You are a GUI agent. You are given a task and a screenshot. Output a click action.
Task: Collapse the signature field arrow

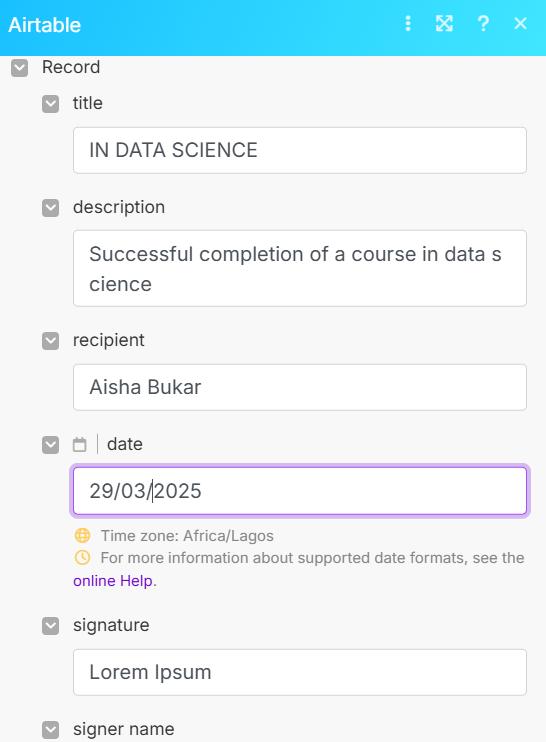(51, 626)
